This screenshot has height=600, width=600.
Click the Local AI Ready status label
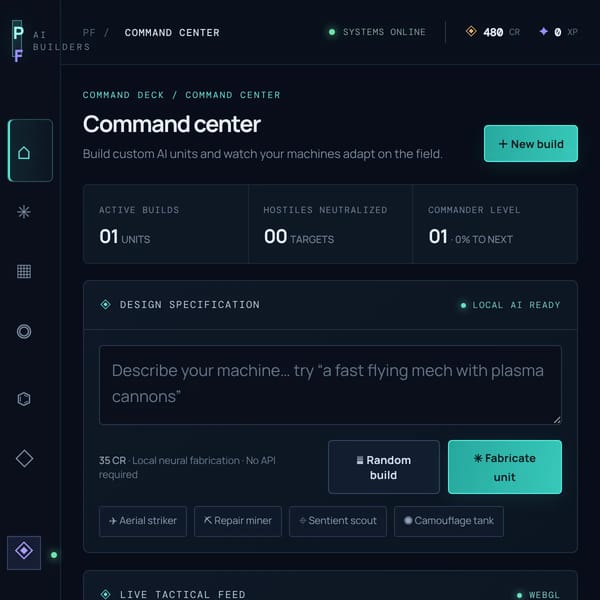[x=510, y=305]
